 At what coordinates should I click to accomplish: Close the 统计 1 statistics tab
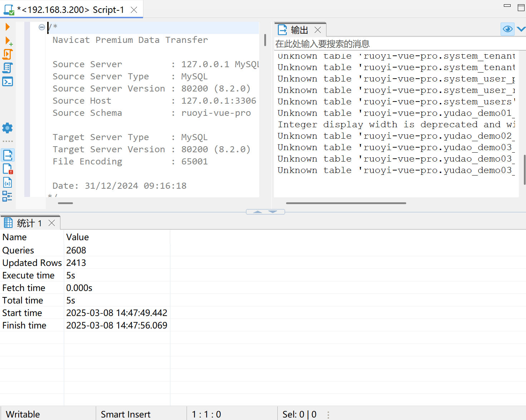(x=52, y=223)
